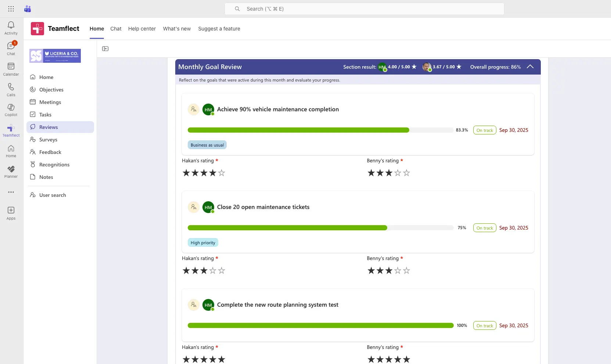Image resolution: width=611 pixels, height=364 pixels.
Task: Give Benny four stars on vehicle maintenance goal
Action: coord(397,173)
